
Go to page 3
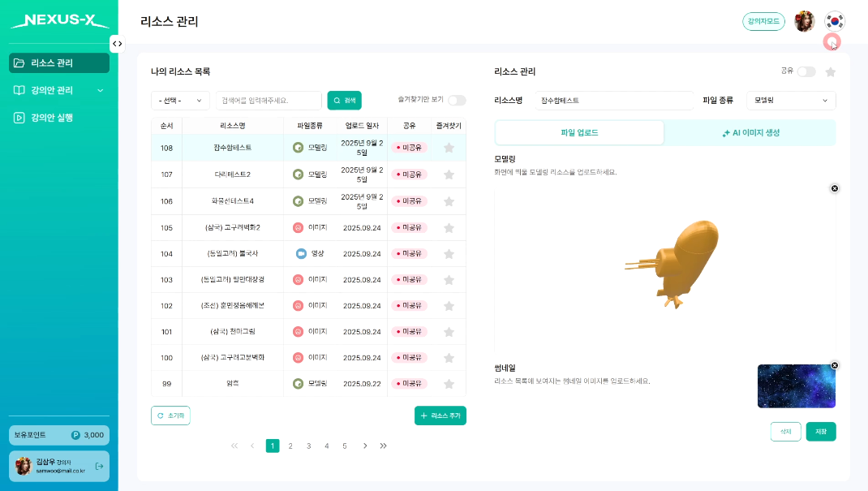[x=308, y=446]
